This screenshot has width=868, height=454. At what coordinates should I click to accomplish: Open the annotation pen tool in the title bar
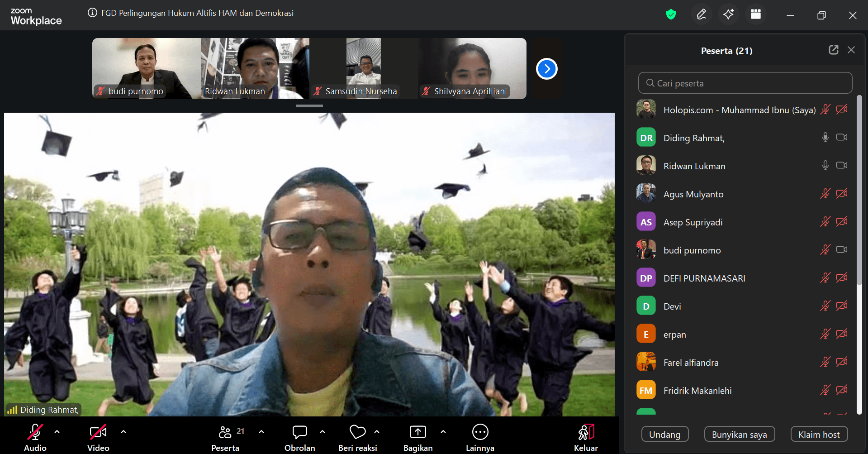[701, 14]
